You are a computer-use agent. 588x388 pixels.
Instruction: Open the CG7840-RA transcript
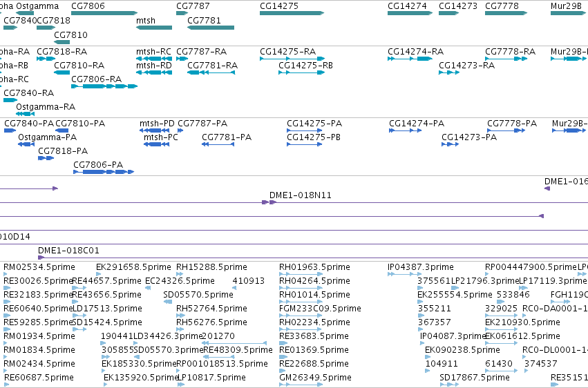[10, 100]
